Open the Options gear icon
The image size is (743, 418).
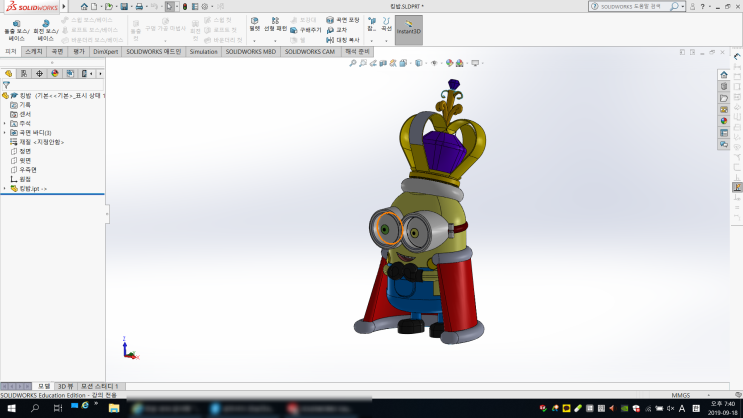point(205,7)
